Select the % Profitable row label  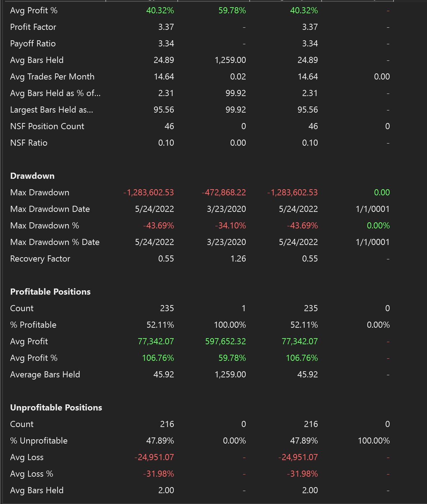click(33, 325)
